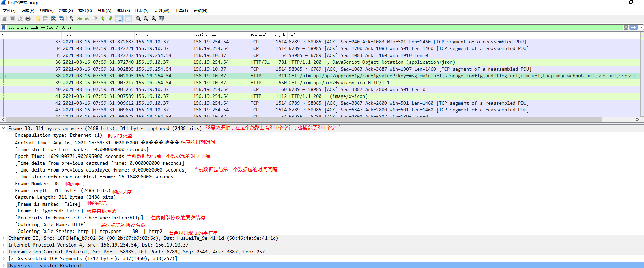This screenshot has width=644, height=268.
Task: Click the find packet magnifier icon
Action: point(71,19)
